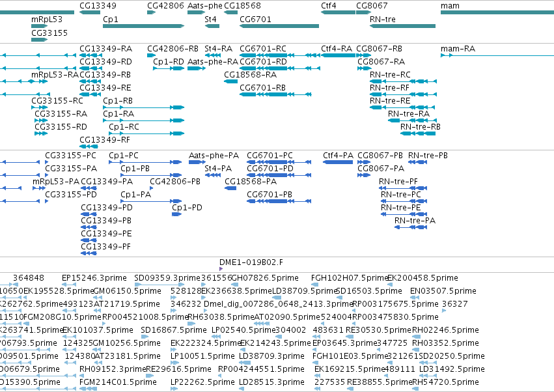Click the purple arrow under DME1-019B02.F
The image size is (554, 392).
[221, 269]
